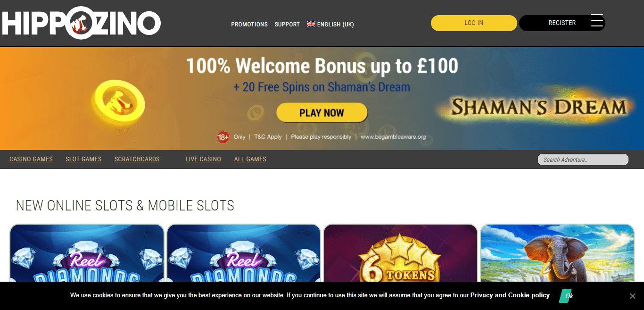Image resolution: width=644 pixels, height=310 pixels.
Task: Open the Support menu item
Action: pyautogui.click(x=287, y=24)
